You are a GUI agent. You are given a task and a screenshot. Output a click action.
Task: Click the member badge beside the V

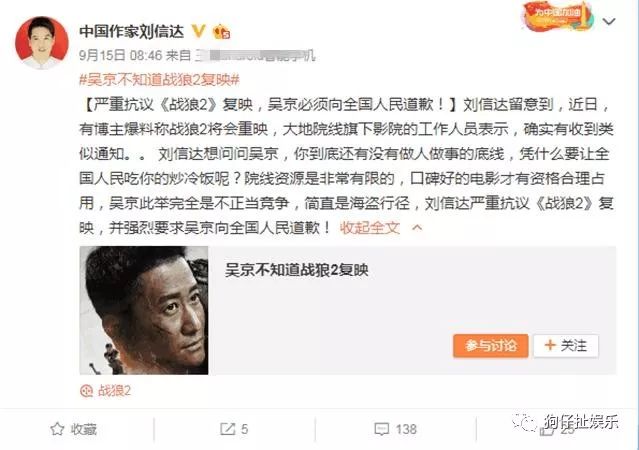221,32
